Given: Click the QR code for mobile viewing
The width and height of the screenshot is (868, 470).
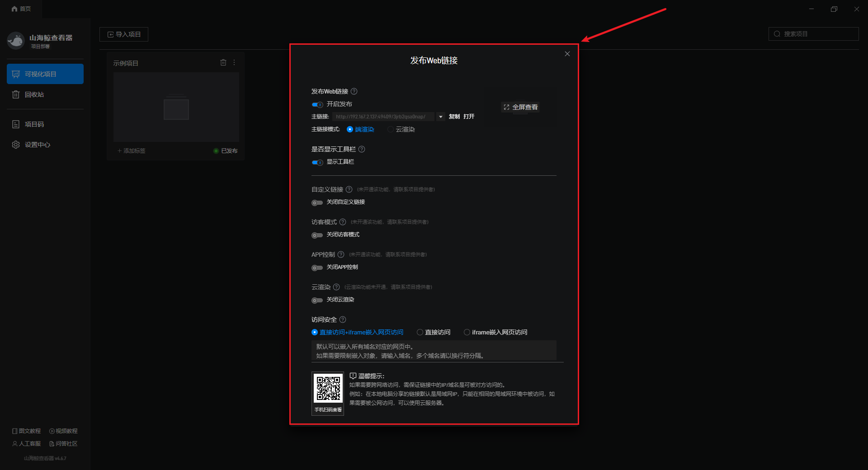Looking at the screenshot, I should point(328,389).
